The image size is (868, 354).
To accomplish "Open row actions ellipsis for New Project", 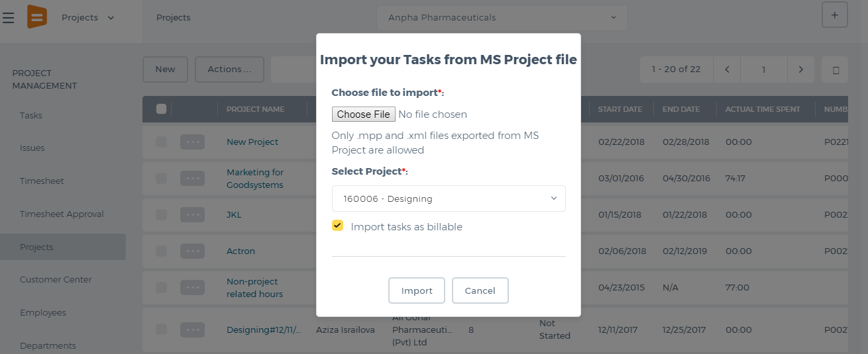I will click(192, 142).
